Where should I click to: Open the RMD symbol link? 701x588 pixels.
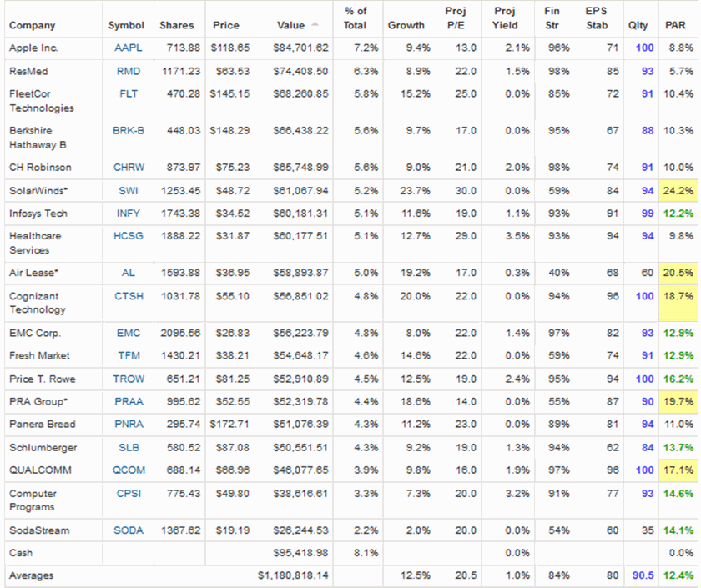pos(129,71)
